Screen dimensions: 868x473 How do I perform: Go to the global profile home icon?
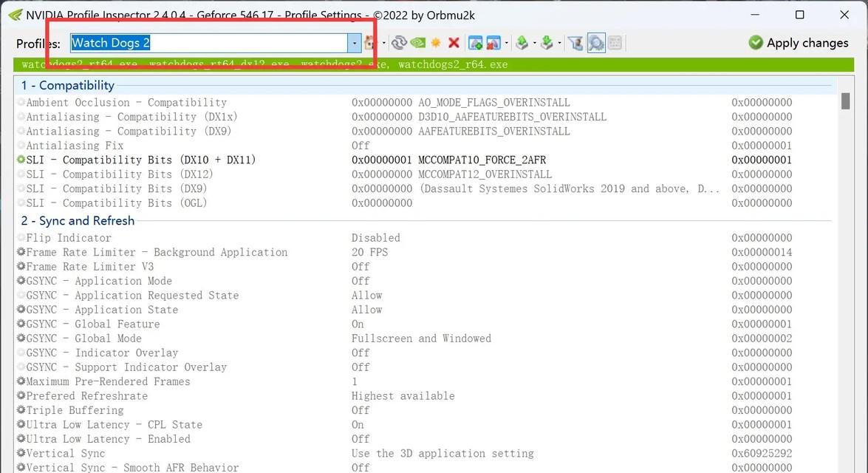pos(370,43)
